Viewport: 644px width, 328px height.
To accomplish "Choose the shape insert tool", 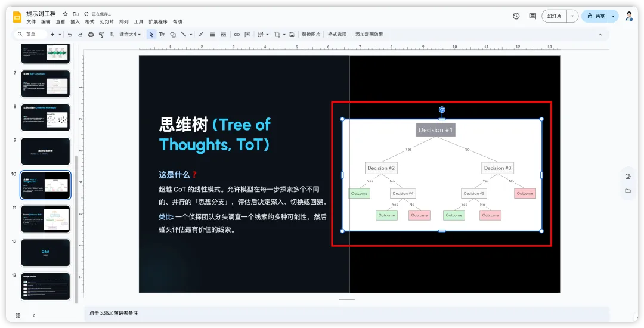I will click(x=173, y=35).
